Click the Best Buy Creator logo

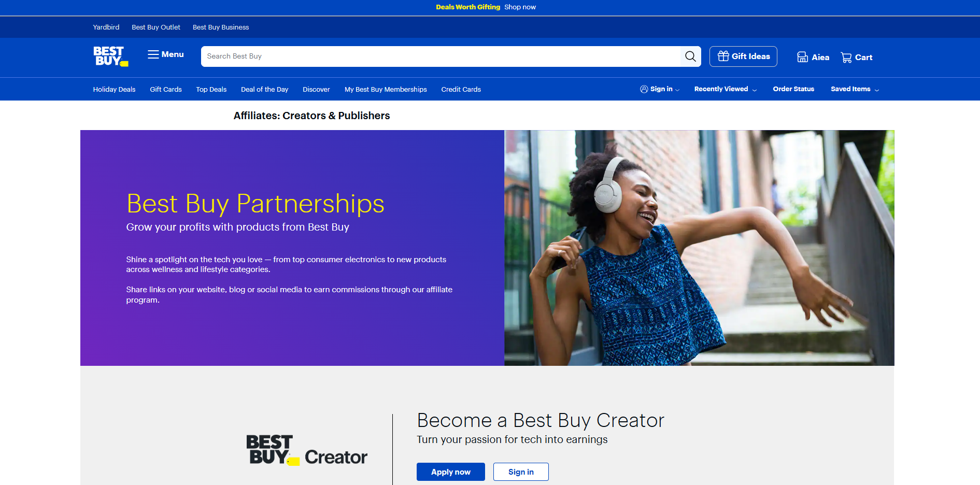click(x=307, y=450)
